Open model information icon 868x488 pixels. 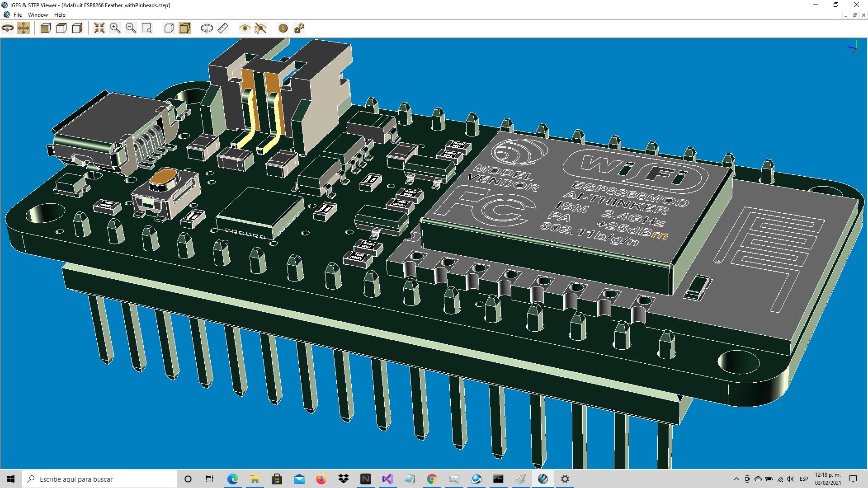pyautogui.click(x=283, y=28)
